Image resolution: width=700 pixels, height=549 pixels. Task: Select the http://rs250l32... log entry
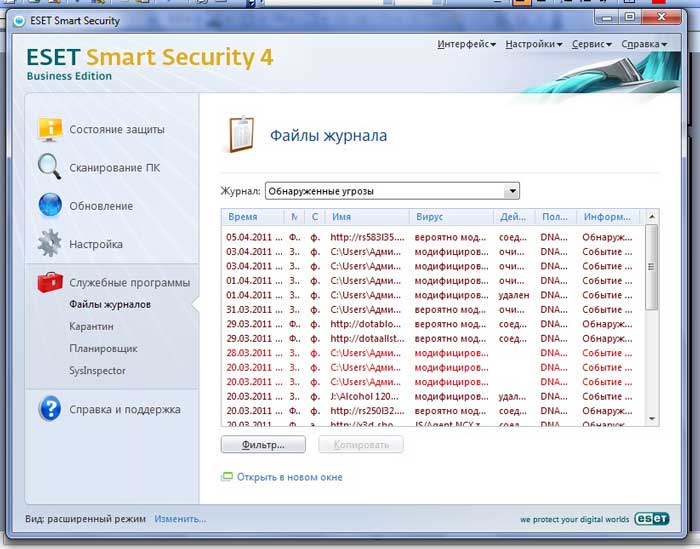pyautogui.click(x=433, y=411)
